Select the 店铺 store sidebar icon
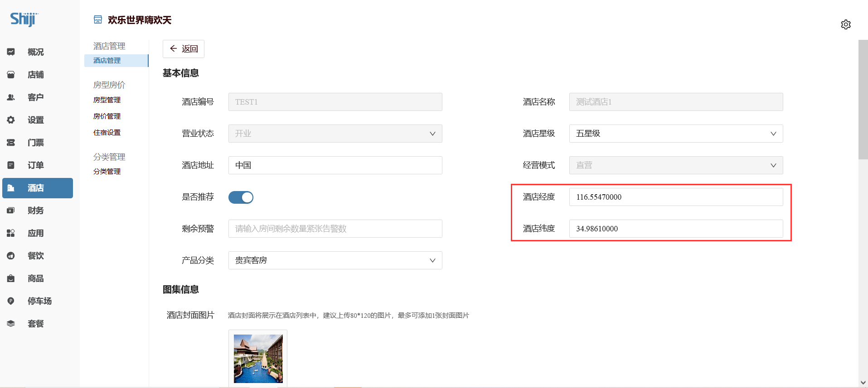The width and height of the screenshot is (868, 388). coord(11,75)
